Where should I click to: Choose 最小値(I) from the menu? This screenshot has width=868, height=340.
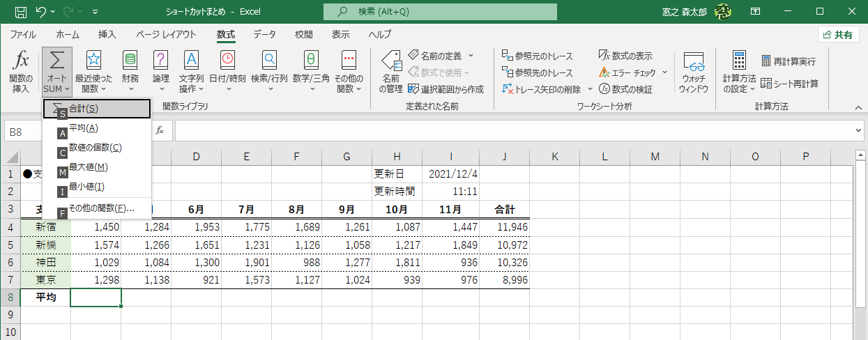97,187
